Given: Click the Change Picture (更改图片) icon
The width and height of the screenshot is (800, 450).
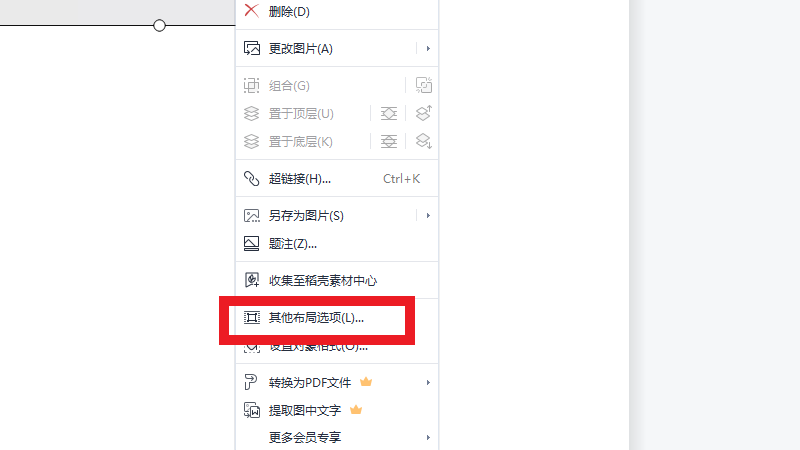Looking at the screenshot, I should click(x=252, y=48).
